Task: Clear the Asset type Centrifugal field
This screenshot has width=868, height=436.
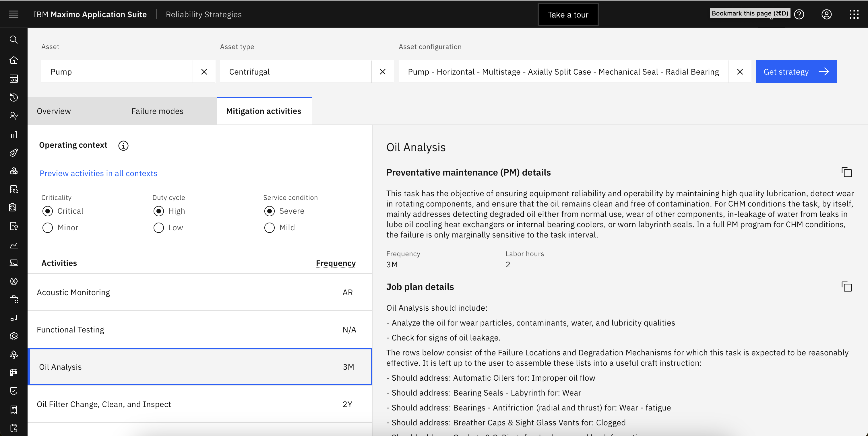Action: tap(383, 71)
